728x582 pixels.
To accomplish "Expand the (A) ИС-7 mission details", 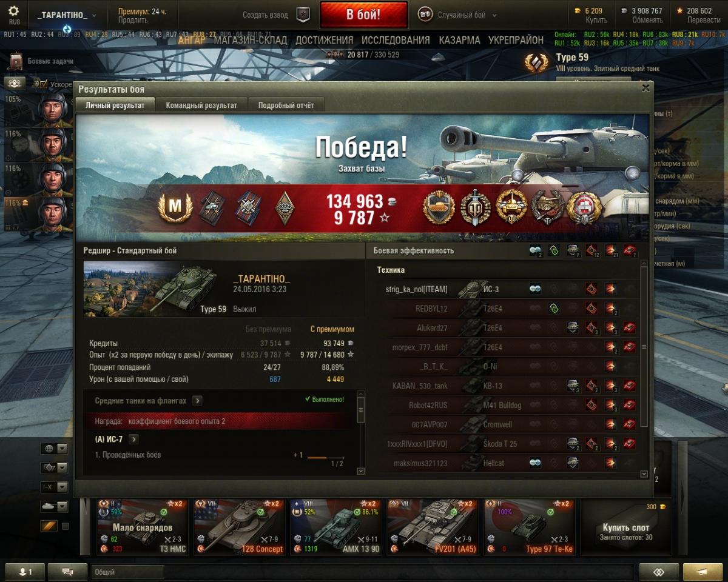I will tap(133, 439).
